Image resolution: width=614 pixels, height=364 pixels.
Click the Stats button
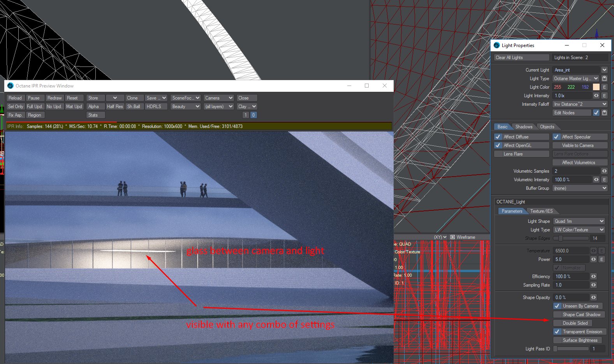click(x=95, y=115)
